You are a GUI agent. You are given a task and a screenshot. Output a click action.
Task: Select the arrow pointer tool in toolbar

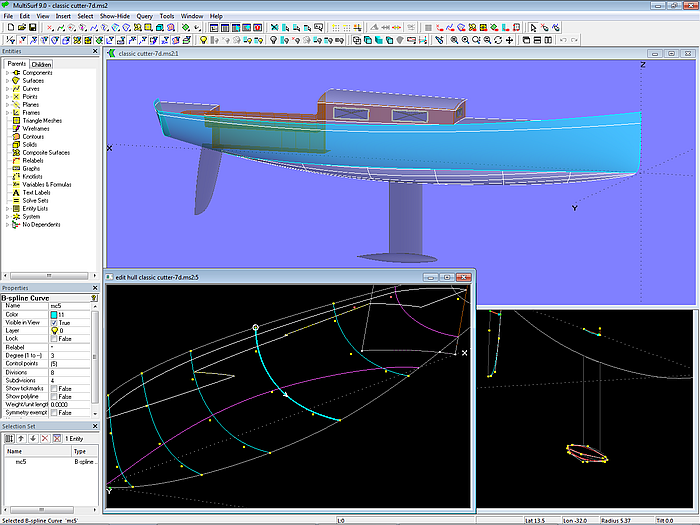coord(532,28)
